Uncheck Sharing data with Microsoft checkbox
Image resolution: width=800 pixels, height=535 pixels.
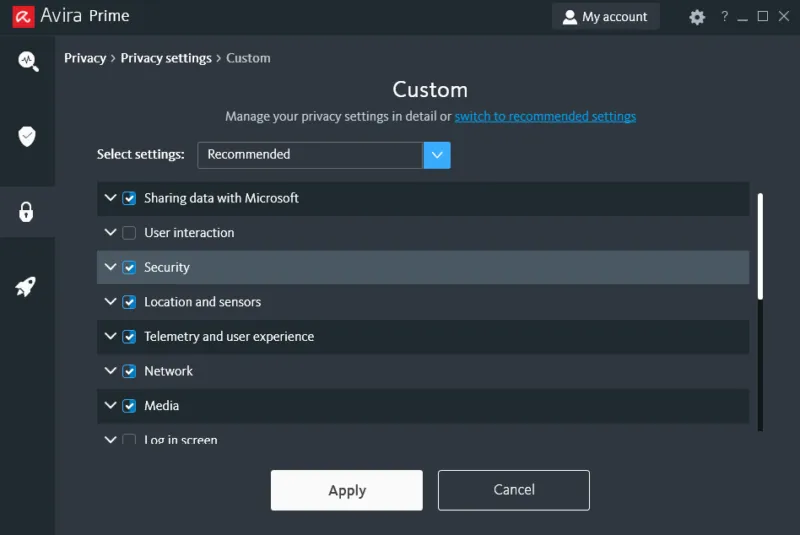coord(129,198)
